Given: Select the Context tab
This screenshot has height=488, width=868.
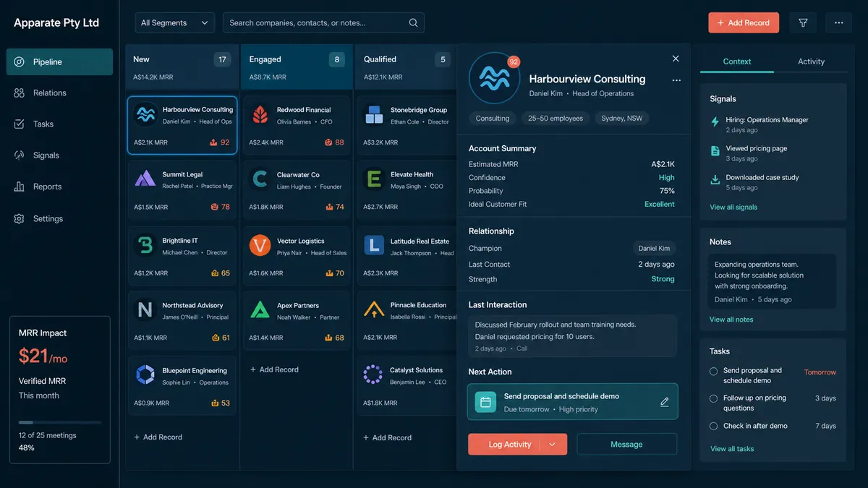Looking at the screenshot, I should coord(737,61).
